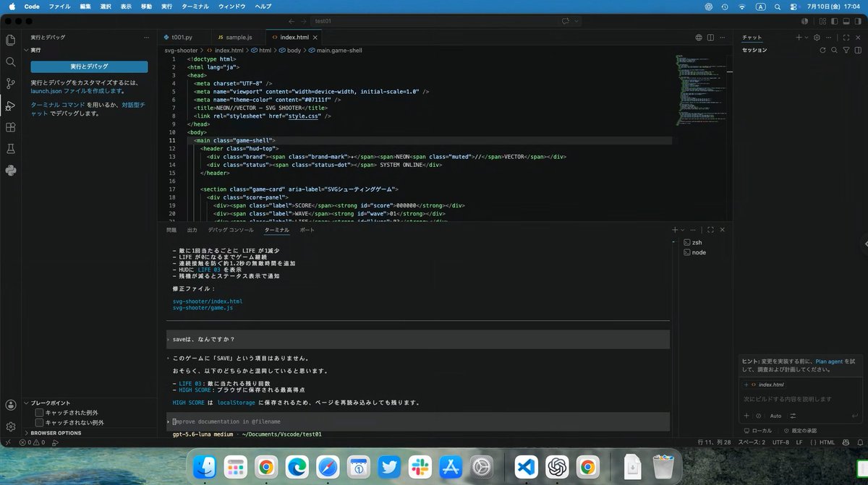Maximize the chat panel

coord(846,37)
